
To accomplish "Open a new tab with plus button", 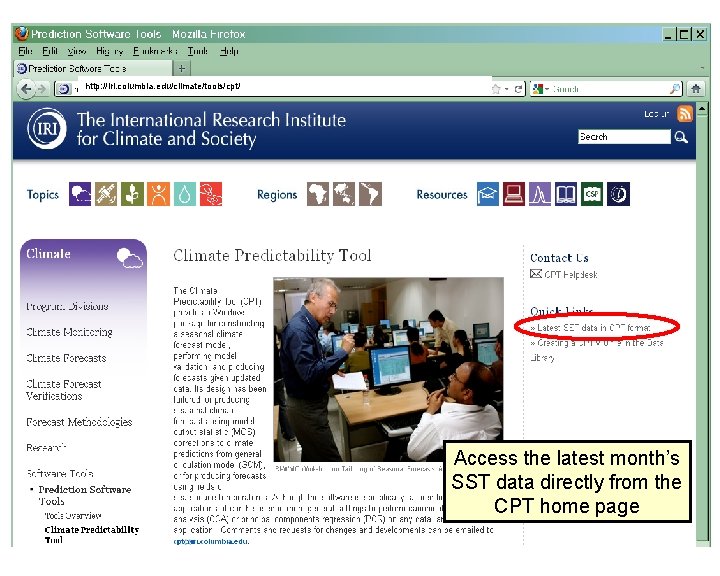I will 182,69.
